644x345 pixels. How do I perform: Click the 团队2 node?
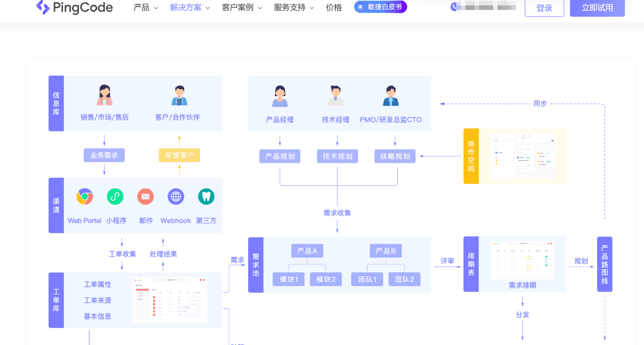click(x=405, y=279)
